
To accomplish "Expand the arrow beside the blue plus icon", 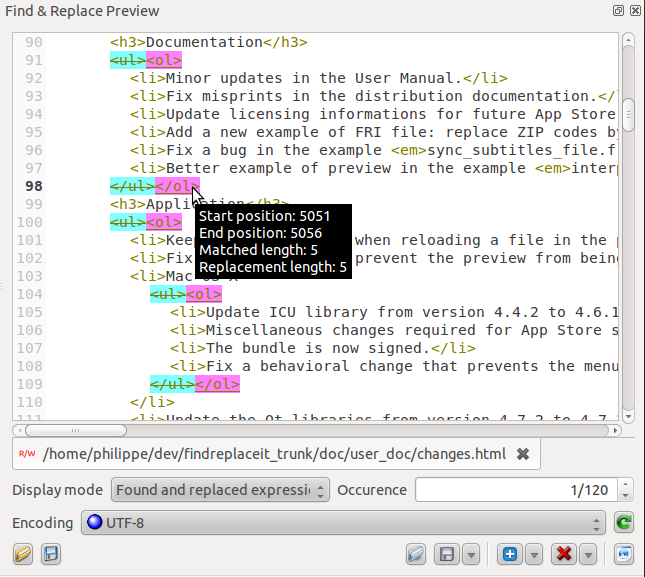I will pos(534,554).
